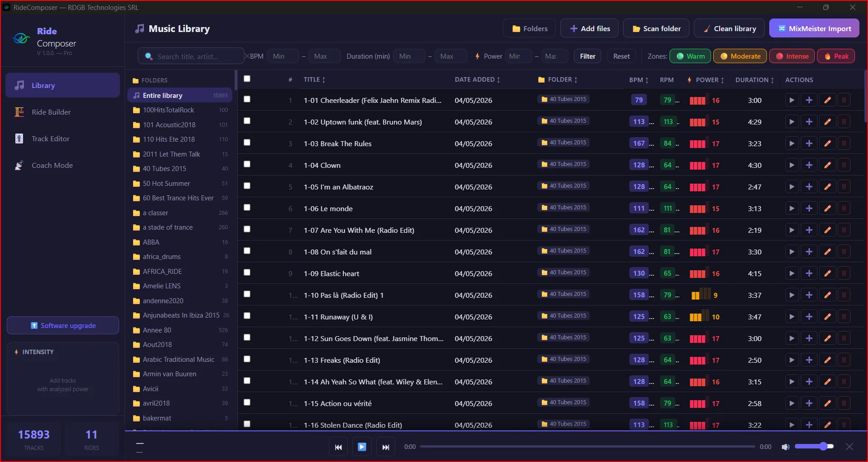Edit the track 1-11 Runaway (U & I)
Screen dimensions: 868x462
pyautogui.click(x=827, y=317)
